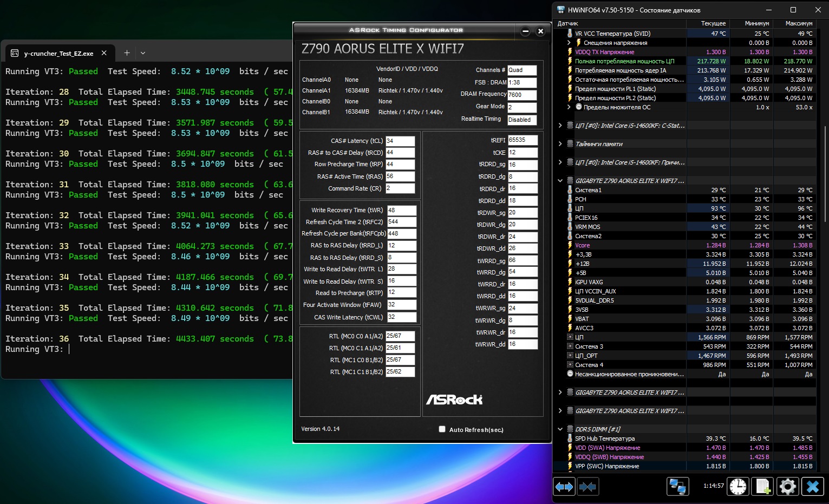The height and width of the screenshot is (504, 829).
Task: Click the blue X icon in HWiNFO bottom toolbar
Action: click(x=812, y=487)
